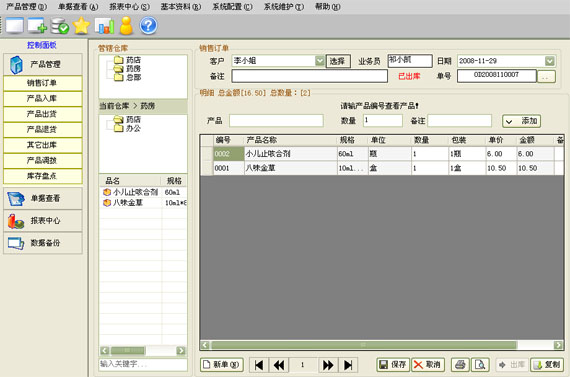Image resolution: width=570 pixels, height=377 pixels.
Task: Jump to the last record arrow
Action: tap(348, 365)
